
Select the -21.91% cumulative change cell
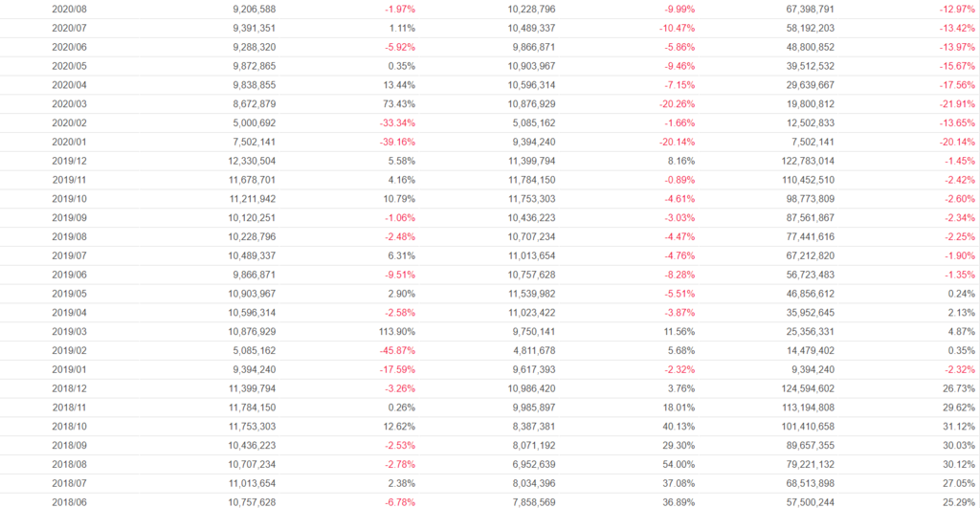point(956,104)
